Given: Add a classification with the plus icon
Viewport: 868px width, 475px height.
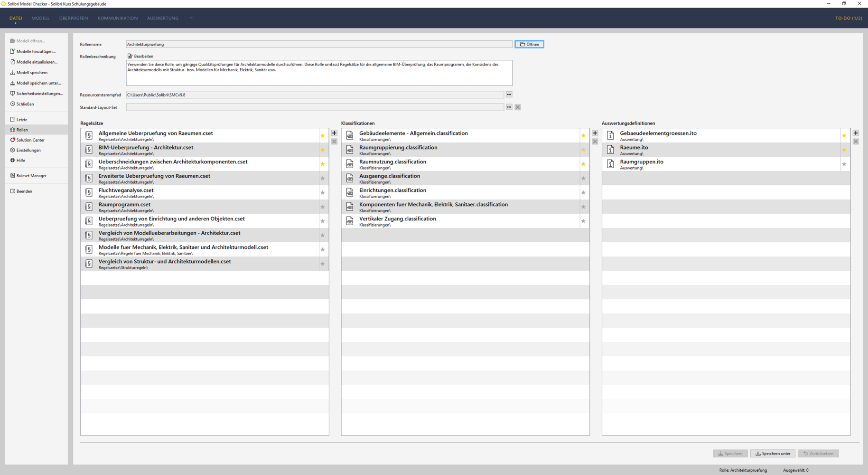Looking at the screenshot, I should click(595, 133).
